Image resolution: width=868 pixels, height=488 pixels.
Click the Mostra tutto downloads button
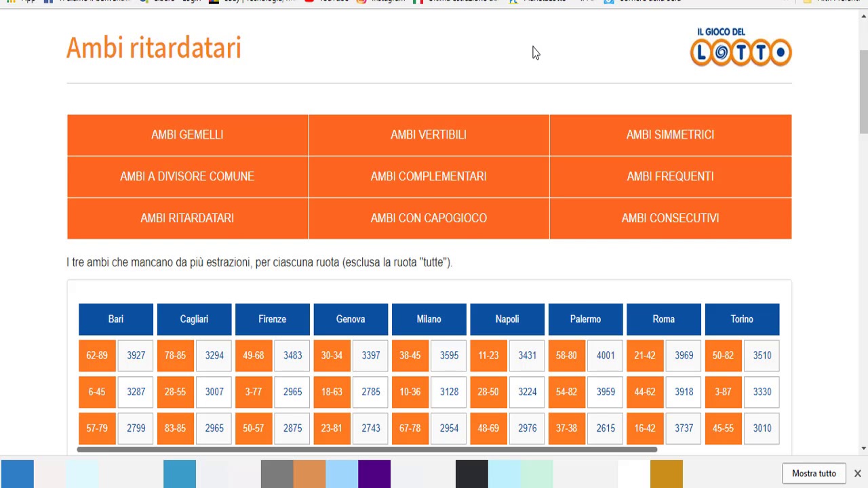tap(814, 474)
